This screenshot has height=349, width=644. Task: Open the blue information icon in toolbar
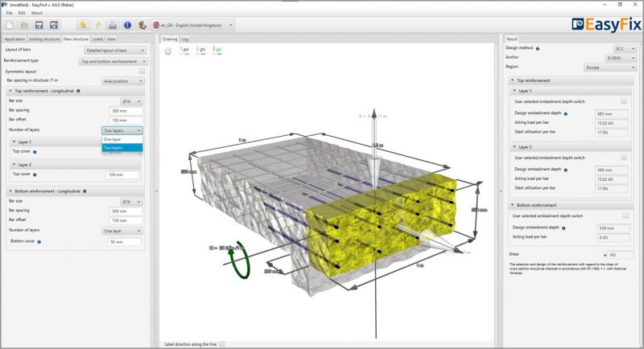coord(127,26)
